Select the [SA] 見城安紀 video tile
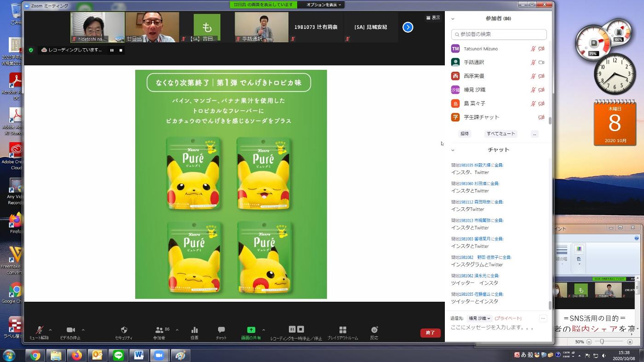Viewport: 644px width, 362px height. coord(371,27)
